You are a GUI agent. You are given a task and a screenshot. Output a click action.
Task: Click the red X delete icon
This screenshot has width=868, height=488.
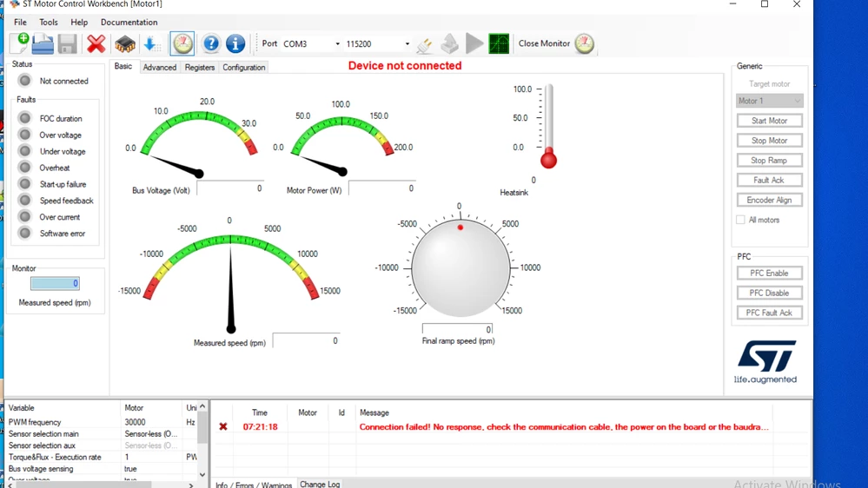click(x=96, y=43)
